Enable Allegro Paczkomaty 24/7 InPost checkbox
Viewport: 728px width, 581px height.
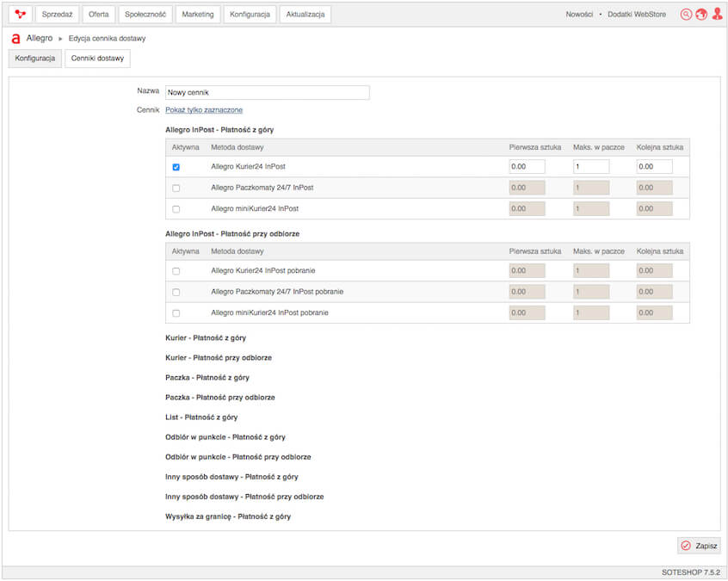(x=176, y=189)
